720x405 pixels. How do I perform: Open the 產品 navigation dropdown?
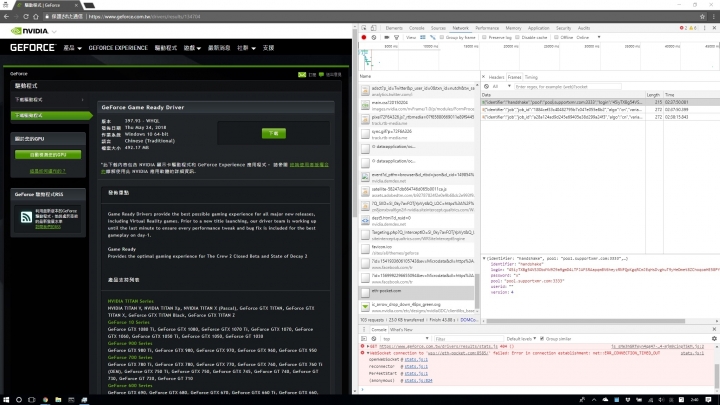(73, 48)
